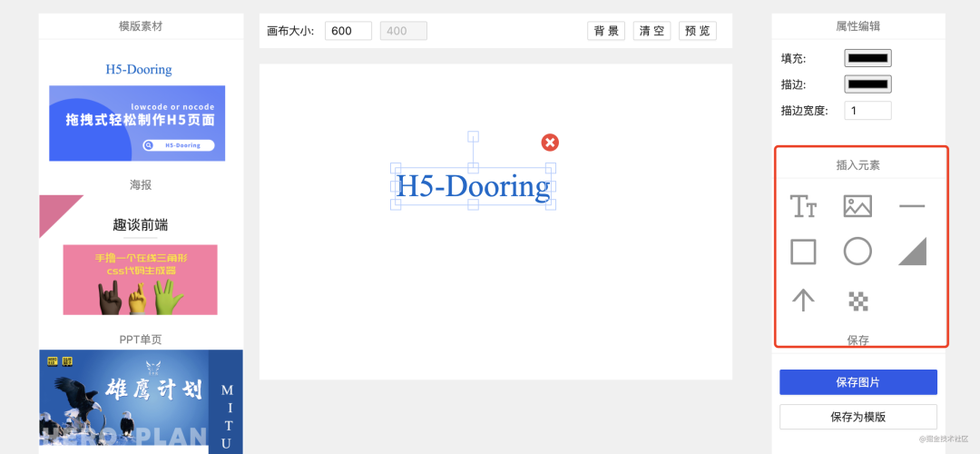Delete selected text with red X
Viewport: 980px width, 454px height.
click(x=550, y=143)
